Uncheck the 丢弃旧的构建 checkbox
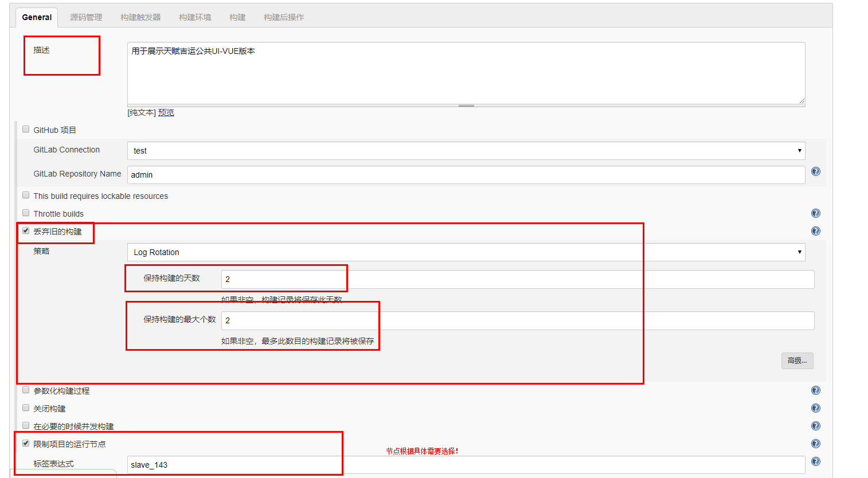Viewport: 868px width, 478px height. (26, 230)
